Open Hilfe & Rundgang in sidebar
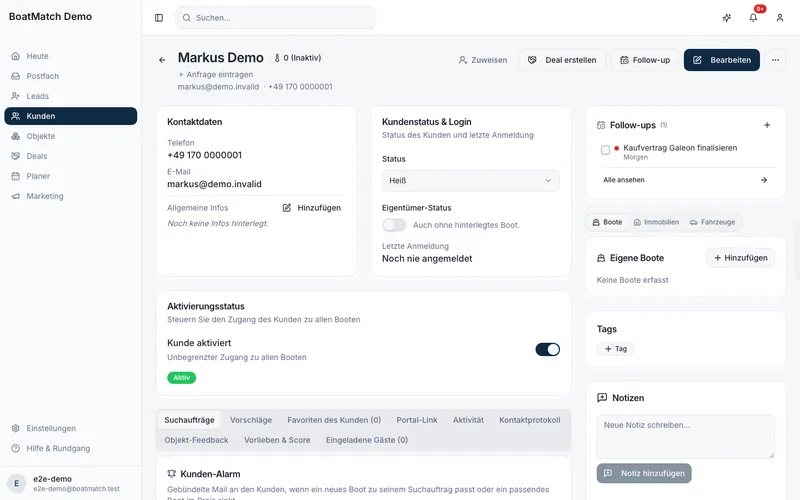 tap(71, 448)
